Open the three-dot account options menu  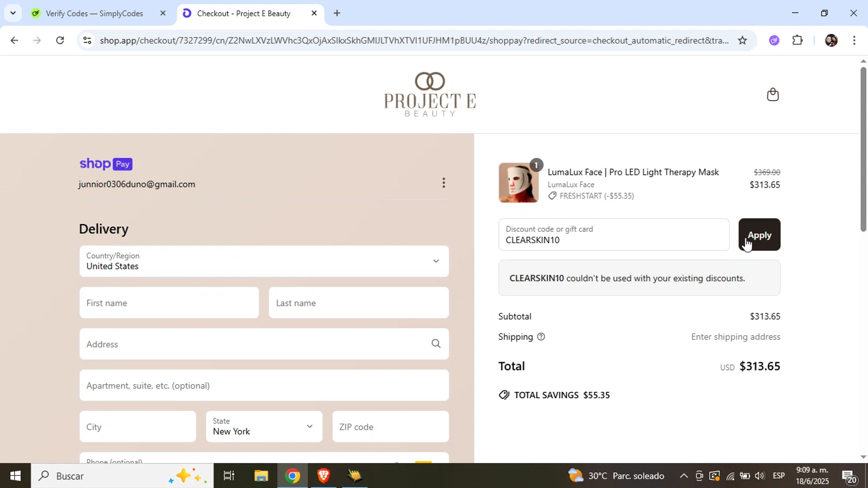pos(444,183)
